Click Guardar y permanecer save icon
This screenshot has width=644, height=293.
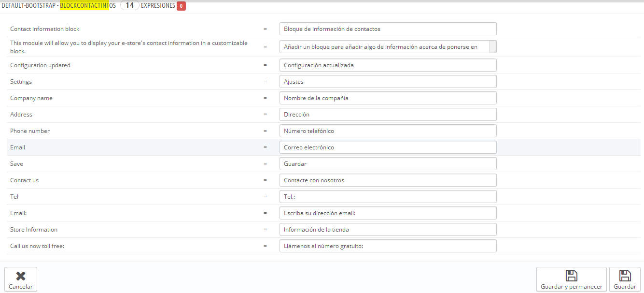point(571,276)
